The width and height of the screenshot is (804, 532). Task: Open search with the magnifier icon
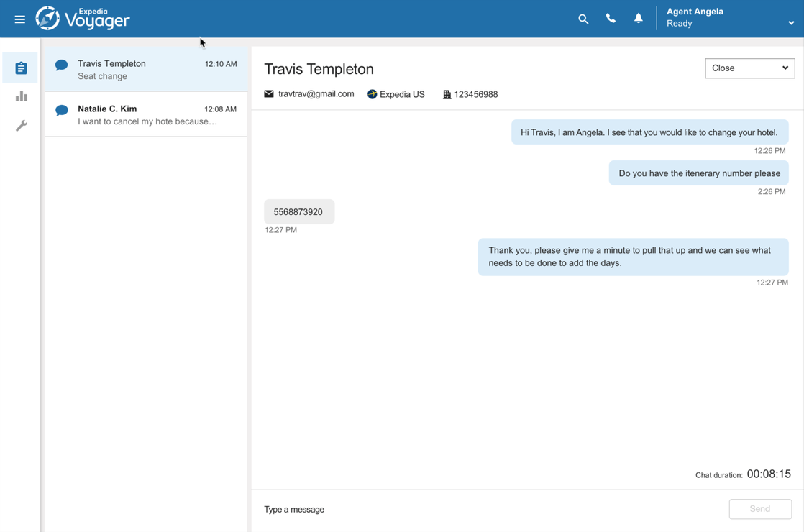[x=583, y=19]
